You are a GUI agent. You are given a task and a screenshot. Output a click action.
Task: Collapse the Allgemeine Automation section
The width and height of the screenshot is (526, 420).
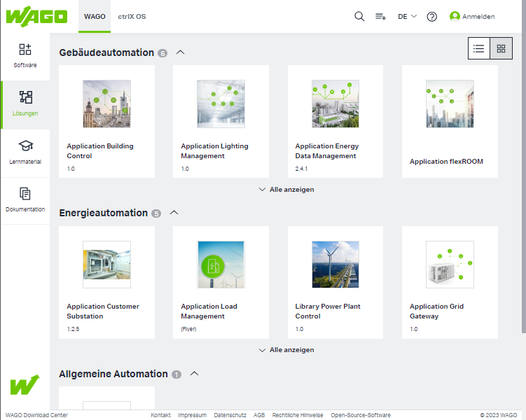[x=195, y=373]
